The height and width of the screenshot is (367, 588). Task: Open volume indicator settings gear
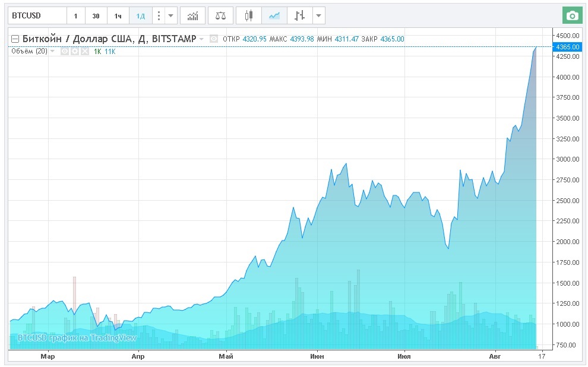(x=75, y=51)
